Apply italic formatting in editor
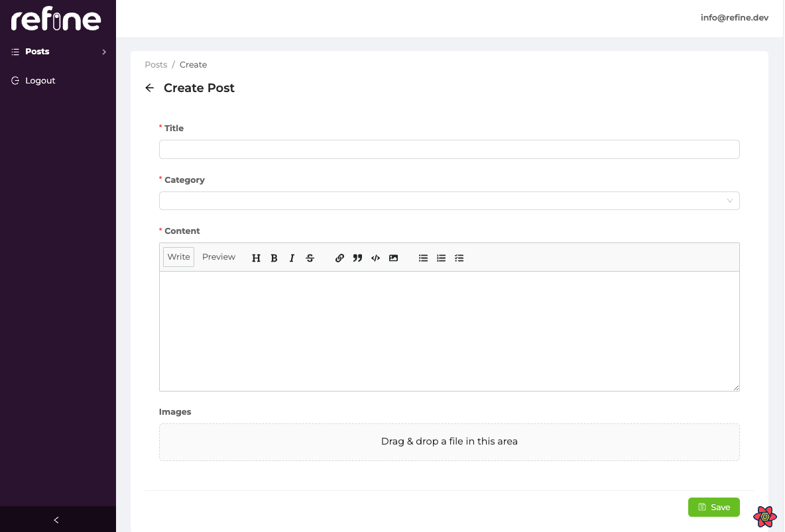 [x=292, y=258]
